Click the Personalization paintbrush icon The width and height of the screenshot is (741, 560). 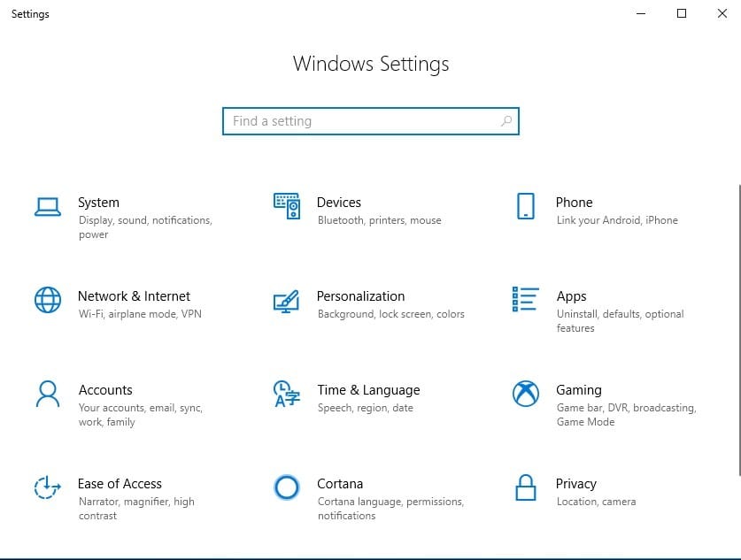pyautogui.click(x=286, y=301)
